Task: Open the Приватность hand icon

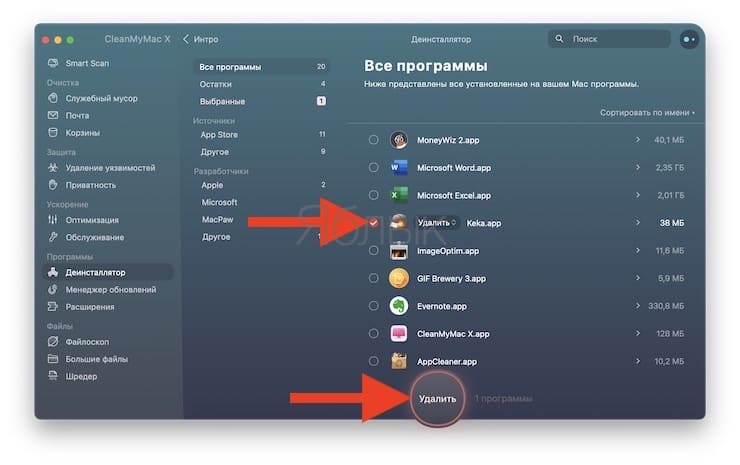Action: pos(53,185)
